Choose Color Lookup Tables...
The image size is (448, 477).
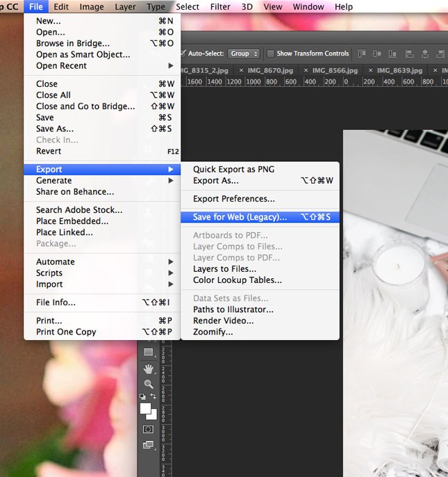tap(260, 280)
